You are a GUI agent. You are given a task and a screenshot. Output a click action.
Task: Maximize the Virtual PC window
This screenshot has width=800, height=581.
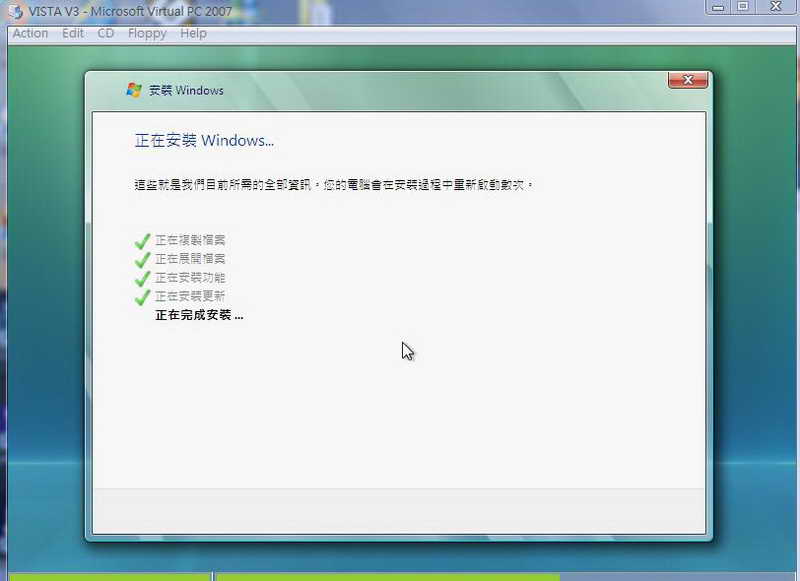click(x=743, y=7)
